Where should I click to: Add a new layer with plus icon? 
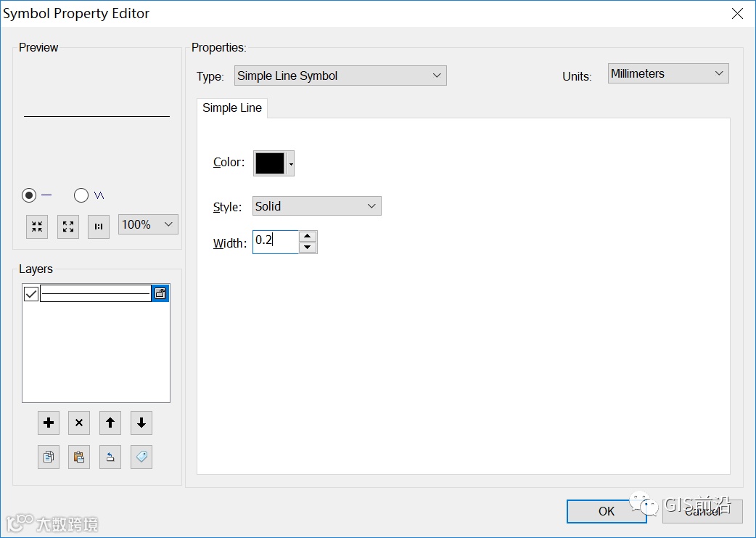49,423
